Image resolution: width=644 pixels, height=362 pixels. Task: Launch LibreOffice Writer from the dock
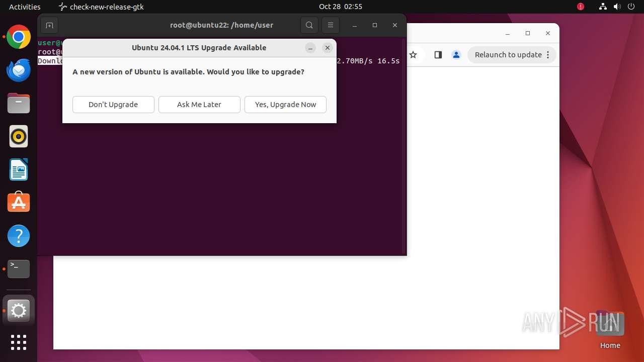click(x=19, y=169)
